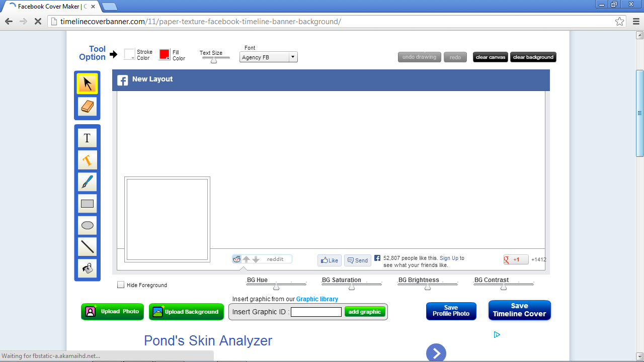Click the "+1412" count text
The image size is (644, 362).
[539, 260]
